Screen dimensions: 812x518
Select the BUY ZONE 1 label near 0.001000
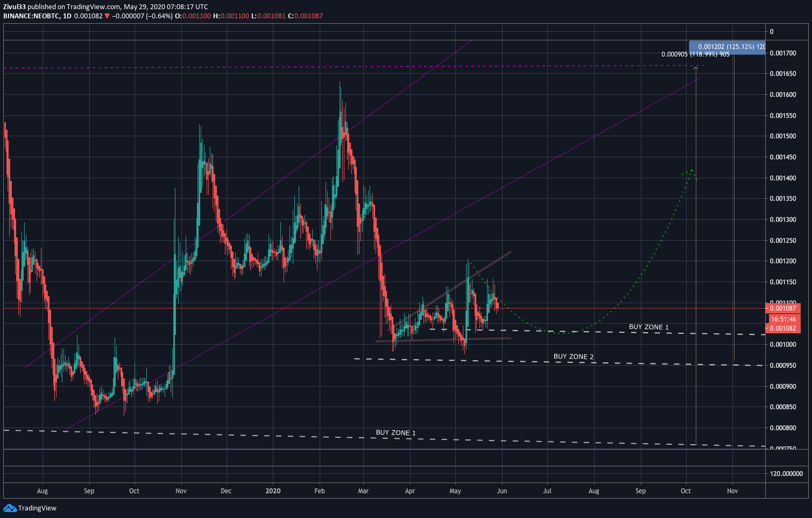coord(649,327)
